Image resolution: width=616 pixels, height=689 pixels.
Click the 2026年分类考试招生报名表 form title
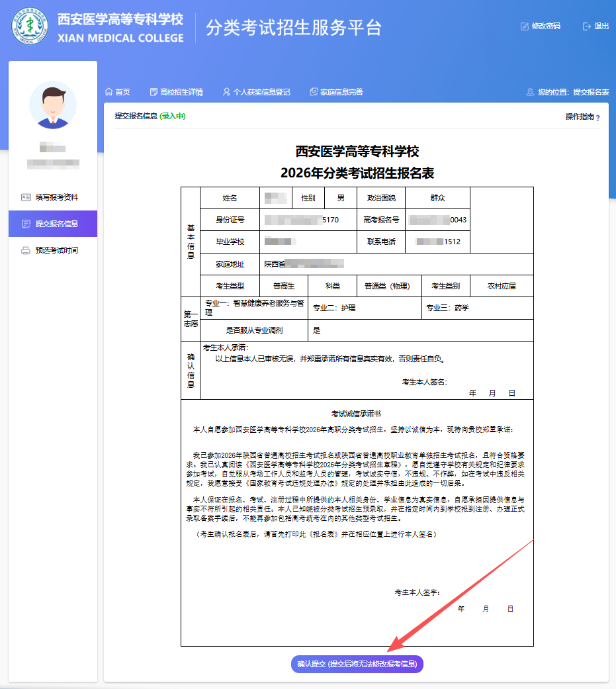[x=357, y=173]
